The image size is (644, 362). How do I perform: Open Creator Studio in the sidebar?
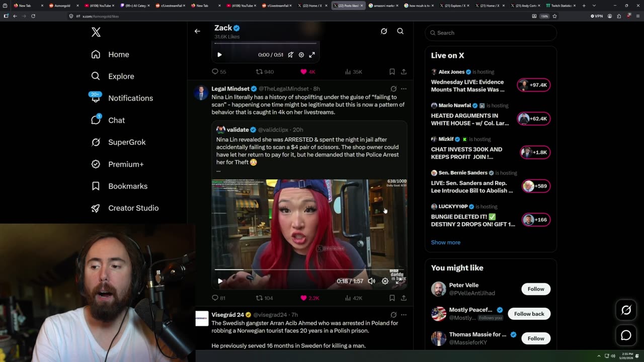pyautogui.click(x=124, y=208)
